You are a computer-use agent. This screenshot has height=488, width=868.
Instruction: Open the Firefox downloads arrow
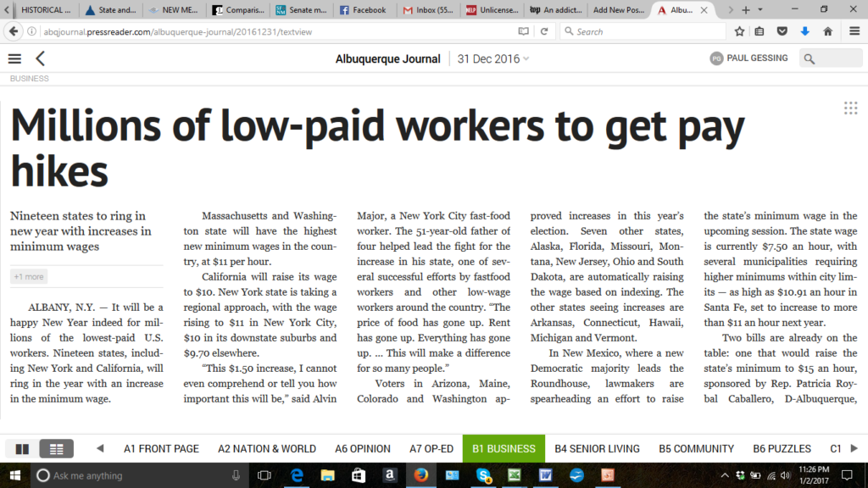coord(804,31)
